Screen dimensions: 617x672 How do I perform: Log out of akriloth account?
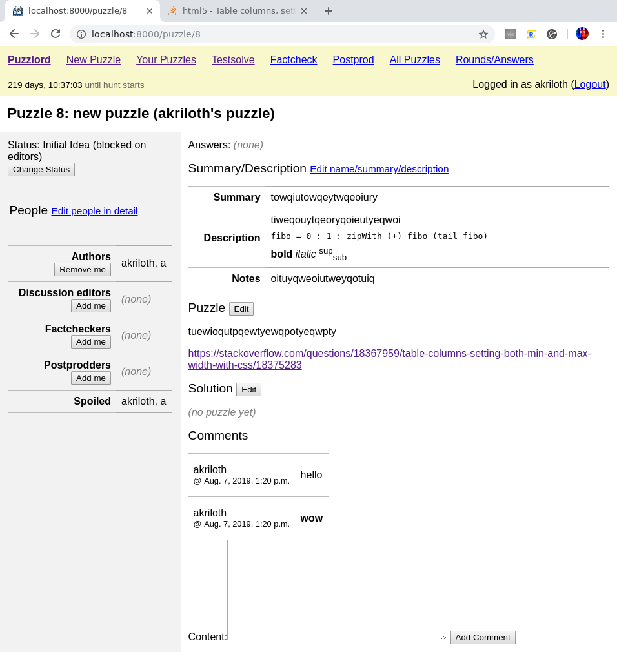coord(590,85)
